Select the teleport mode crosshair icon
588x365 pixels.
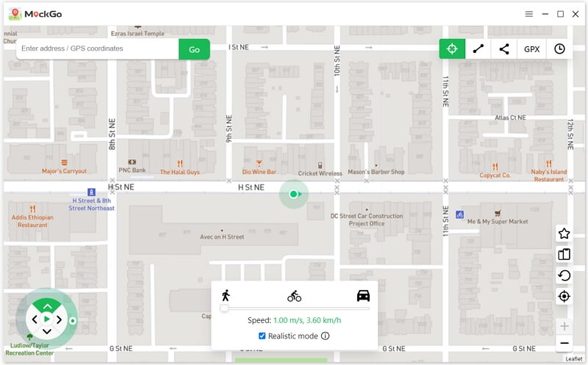click(452, 49)
